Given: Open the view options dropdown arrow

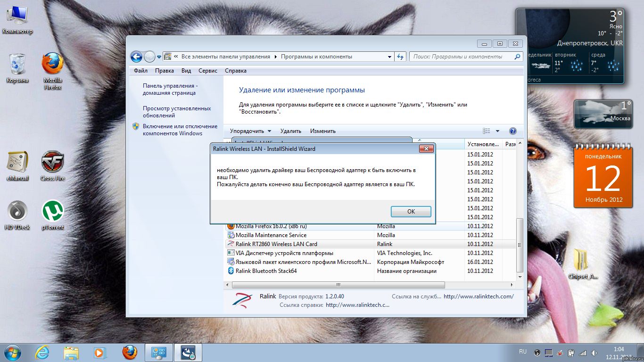Looking at the screenshot, I should pyautogui.click(x=497, y=131).
